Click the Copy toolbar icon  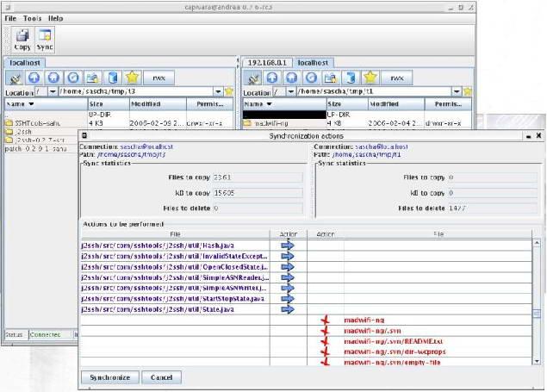click(x=22, y=40)
